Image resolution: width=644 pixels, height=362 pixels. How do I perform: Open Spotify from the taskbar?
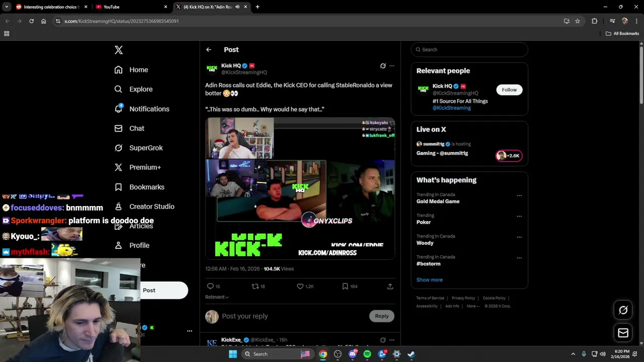coord(367,354)
